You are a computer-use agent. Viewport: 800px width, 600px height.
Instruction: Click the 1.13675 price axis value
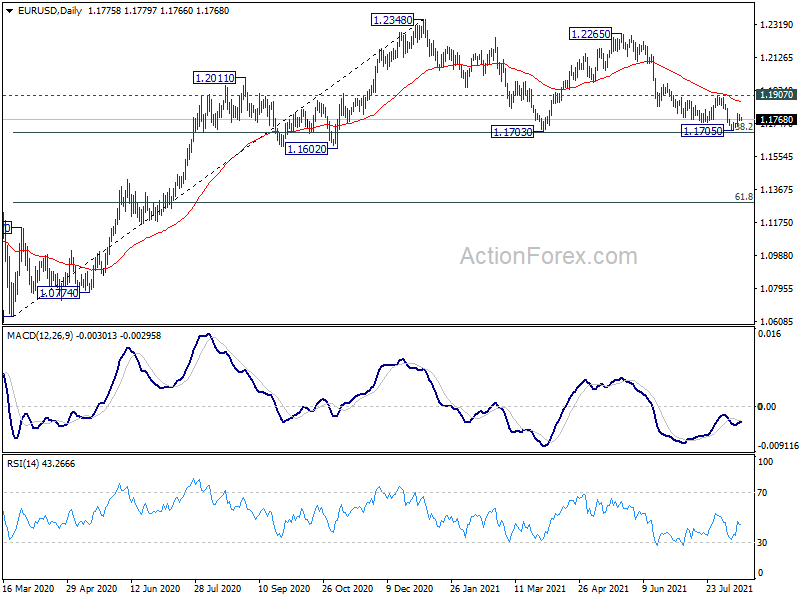(777, 190)
